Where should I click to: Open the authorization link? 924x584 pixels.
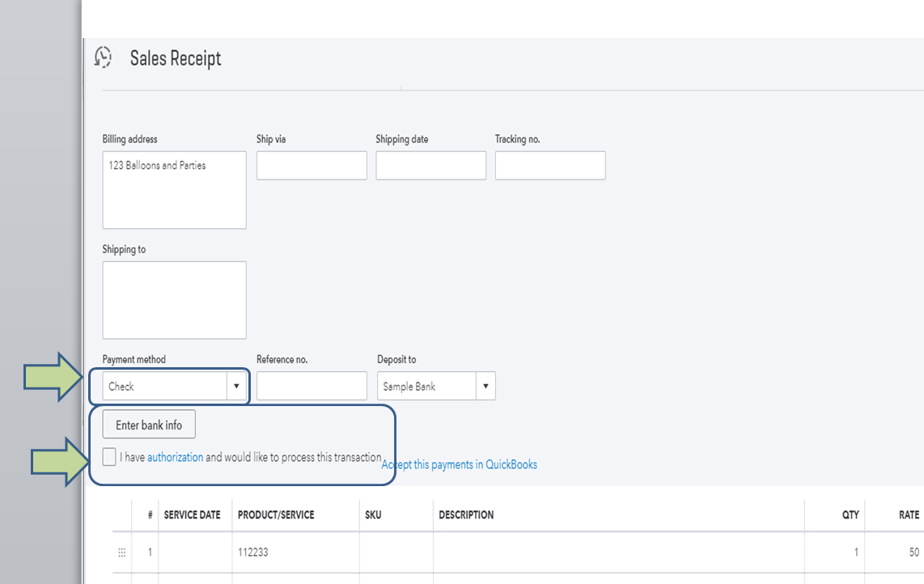pos(175,456)
